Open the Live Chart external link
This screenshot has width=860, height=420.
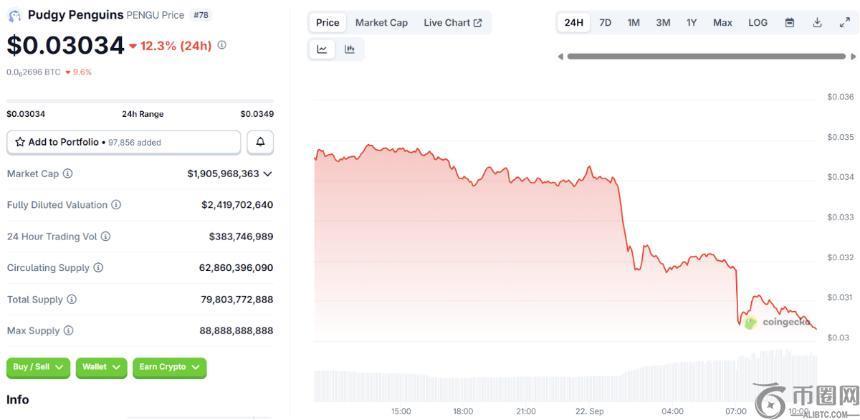point(452,22)
